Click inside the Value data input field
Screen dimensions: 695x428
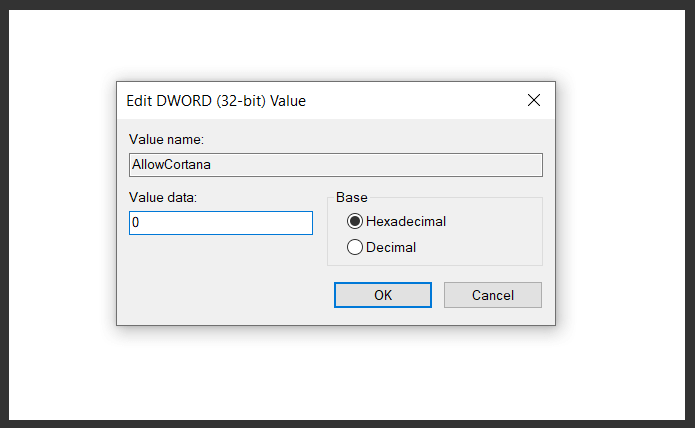coord(220,223)
